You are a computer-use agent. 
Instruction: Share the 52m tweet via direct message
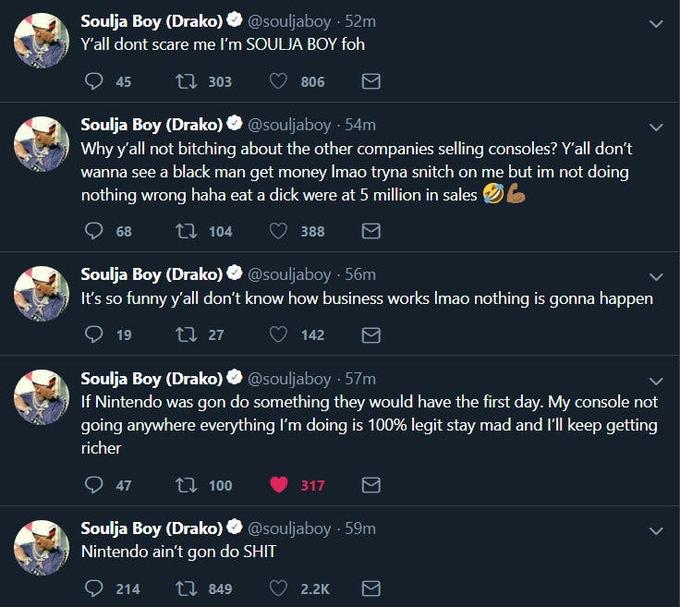click(x=370, y=81)
